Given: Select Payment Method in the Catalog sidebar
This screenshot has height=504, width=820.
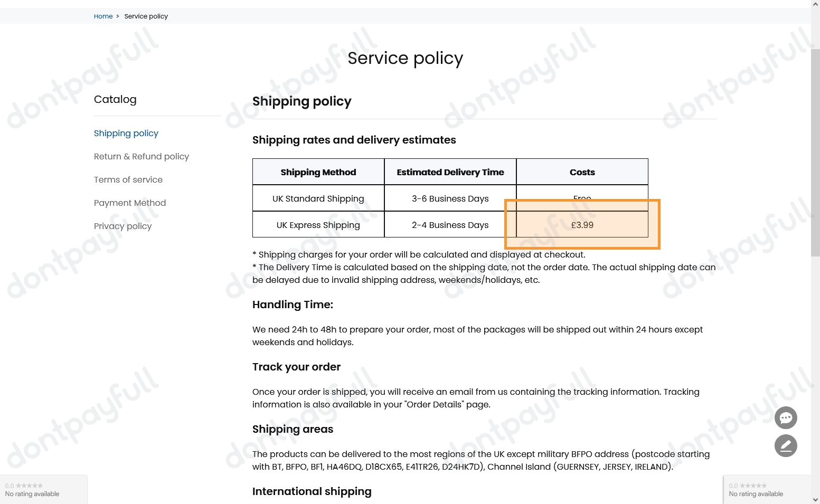Looking at the screenshot, I should (130, 203).
